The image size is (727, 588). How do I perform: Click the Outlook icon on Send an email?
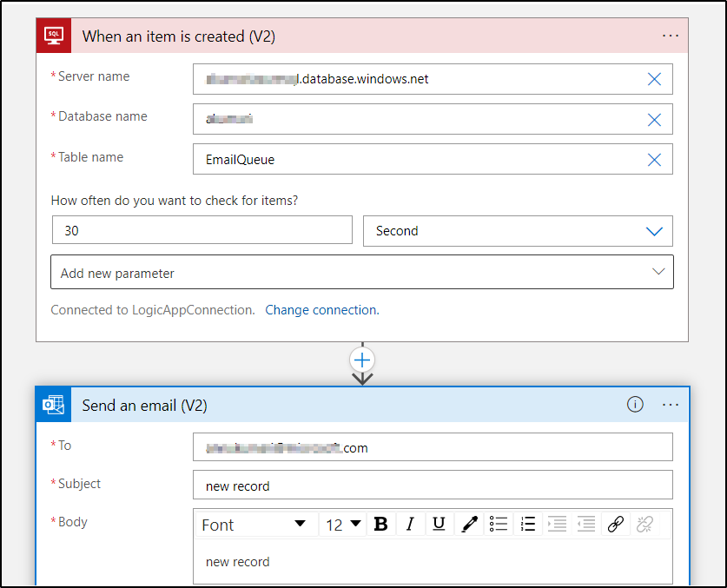pos(53,405)
